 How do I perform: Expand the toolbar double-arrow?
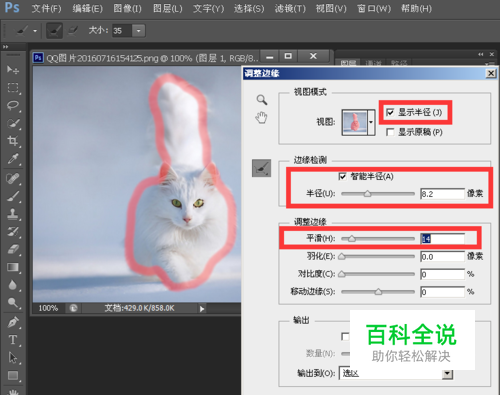coord(5,47)
